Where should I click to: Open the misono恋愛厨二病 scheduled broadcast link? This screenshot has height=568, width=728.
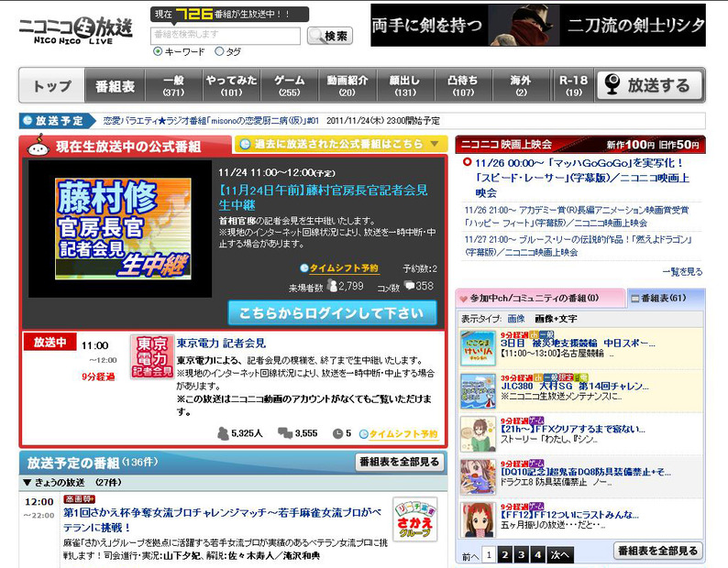[211, 121]
